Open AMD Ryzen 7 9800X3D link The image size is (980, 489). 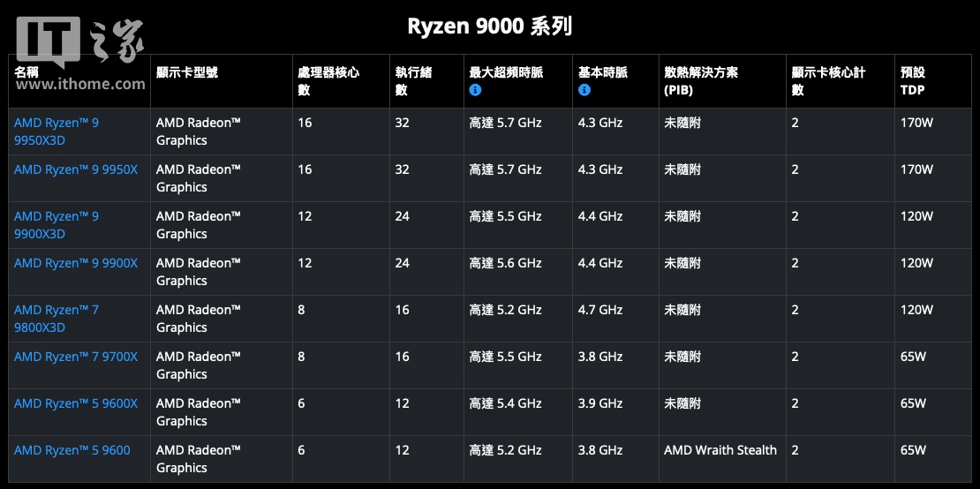(57, 319)
